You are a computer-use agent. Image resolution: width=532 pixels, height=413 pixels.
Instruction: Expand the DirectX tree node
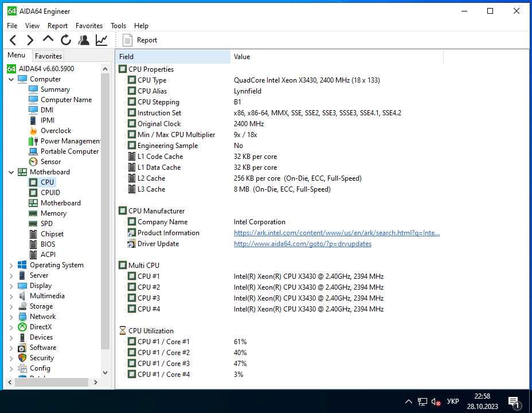click(11, 328)
